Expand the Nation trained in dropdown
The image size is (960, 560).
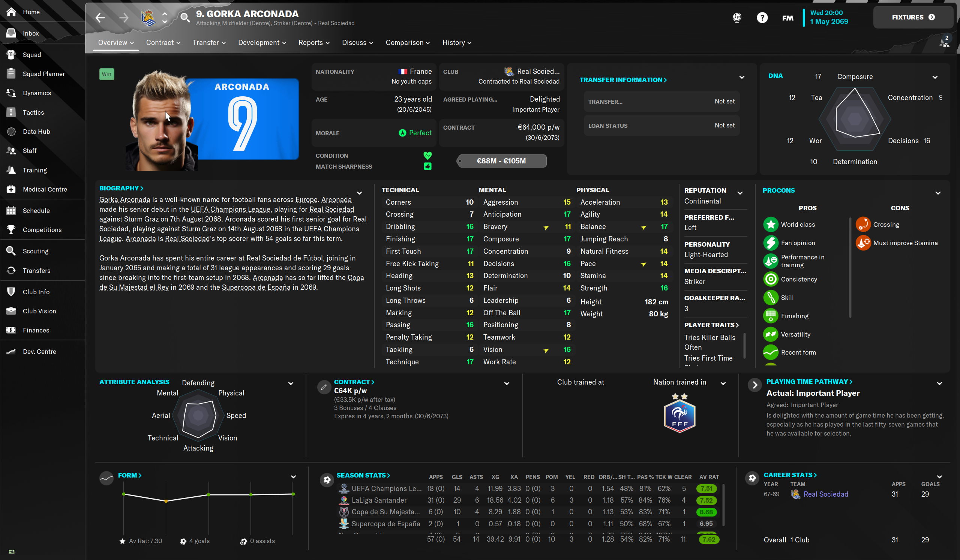(723, 383)
